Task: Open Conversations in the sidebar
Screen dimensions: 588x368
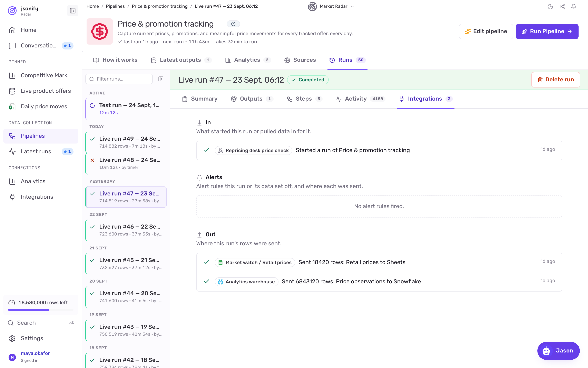Action: 41,46
